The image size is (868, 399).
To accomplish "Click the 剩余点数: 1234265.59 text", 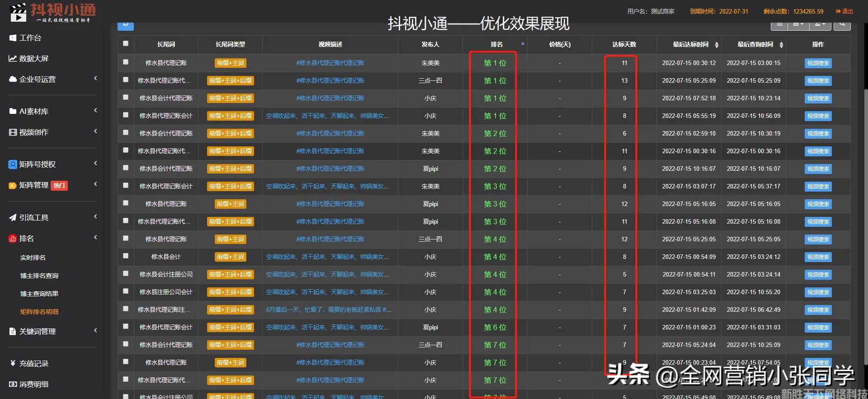I will 793,11.
